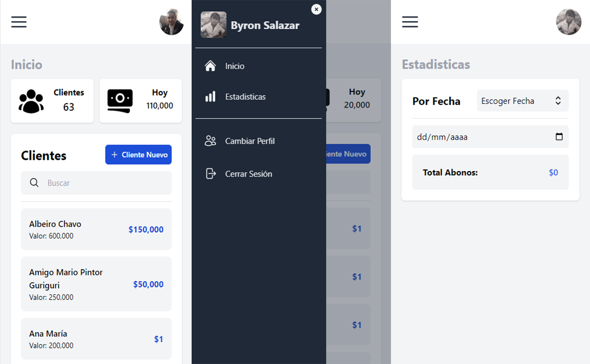590x364 pixels.
Task: Click the users icon for Cambiar Perfil
Action: point(210,141)
